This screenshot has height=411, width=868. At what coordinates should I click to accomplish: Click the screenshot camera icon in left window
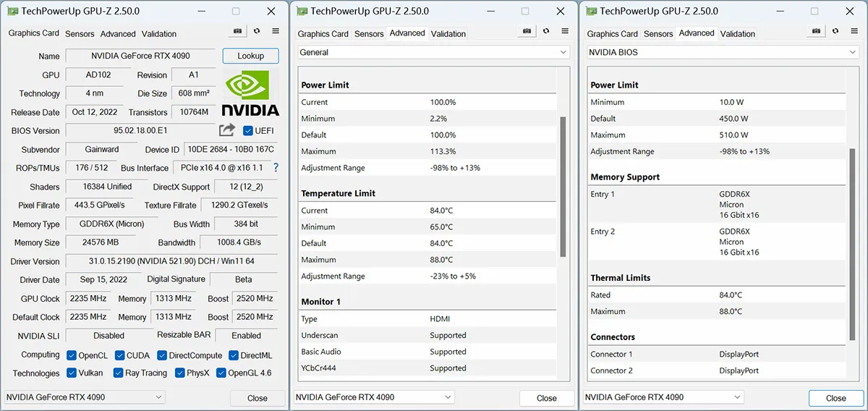coord(237,31)
